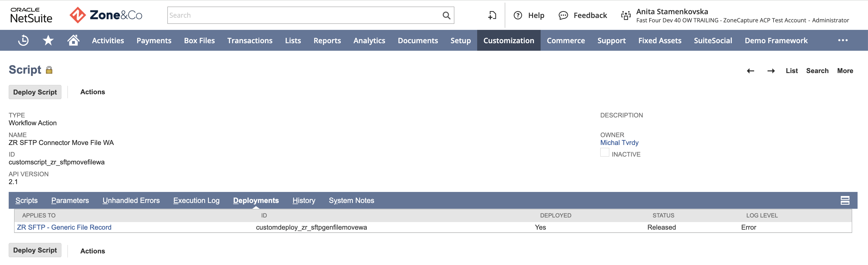Open the Box Files menu
868x265 pixels.
pos(199,41)
